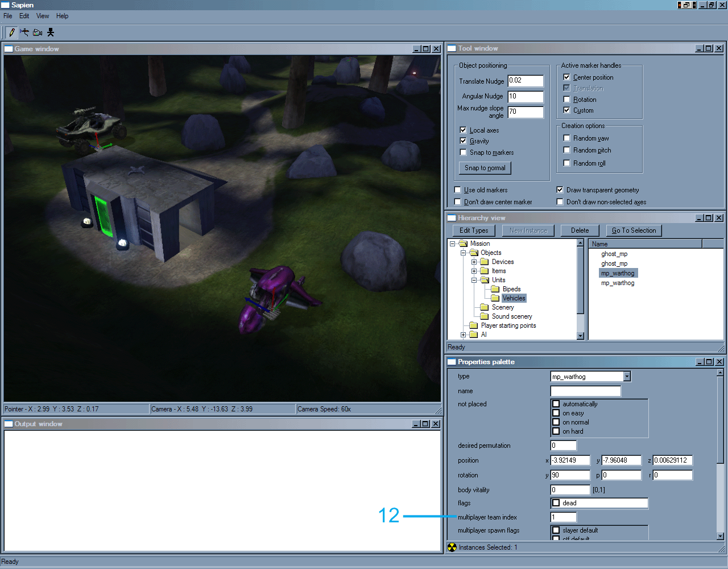
Task: Check not placed on normal
Action: (x=556, y=422)
